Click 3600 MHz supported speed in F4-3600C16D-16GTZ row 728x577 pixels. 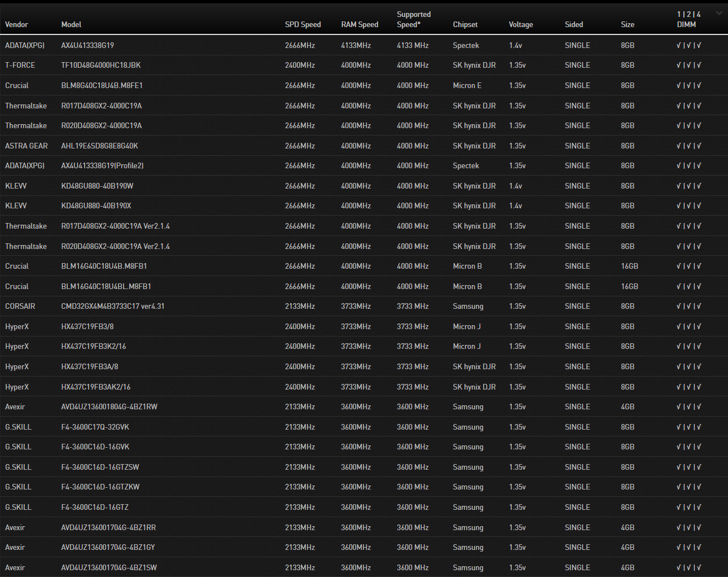[413, 507]
